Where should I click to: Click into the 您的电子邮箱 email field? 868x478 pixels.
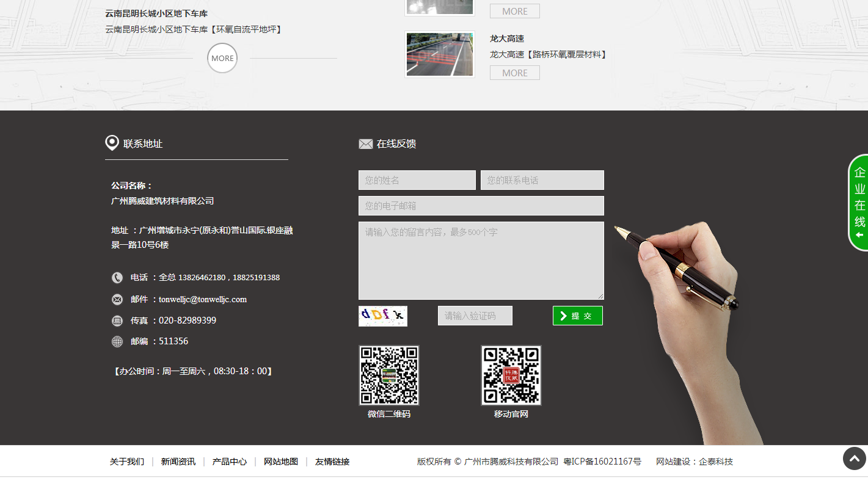coord(481,206)
